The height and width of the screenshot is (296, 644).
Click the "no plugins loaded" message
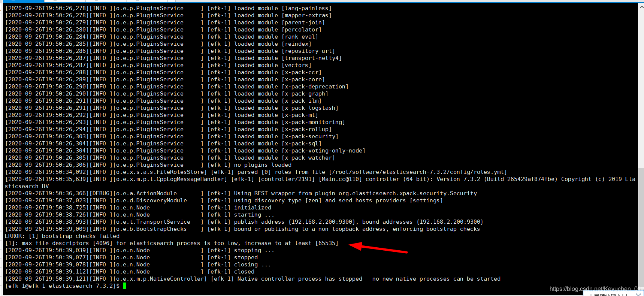tap(263, 165)
